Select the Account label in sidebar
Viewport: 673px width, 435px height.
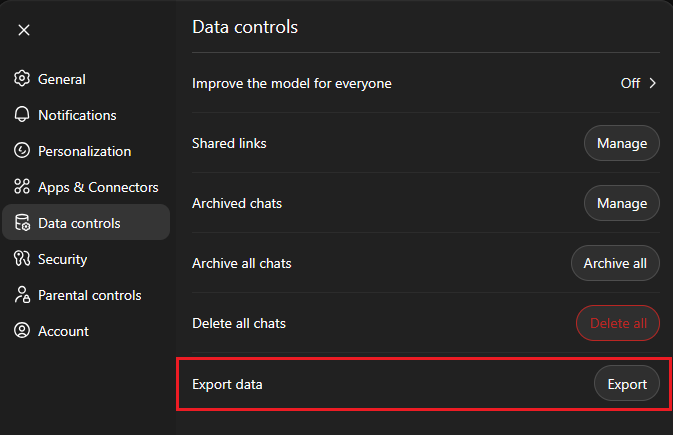(x=63, y=331)
